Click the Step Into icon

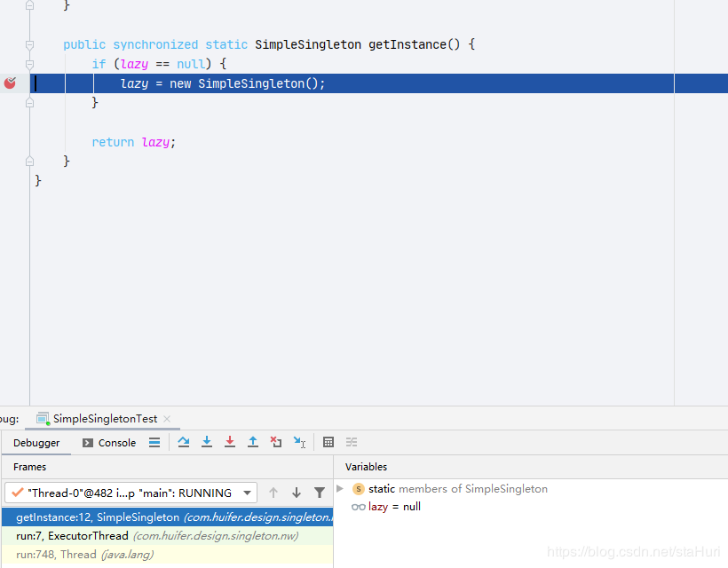(x=207, y=442)
